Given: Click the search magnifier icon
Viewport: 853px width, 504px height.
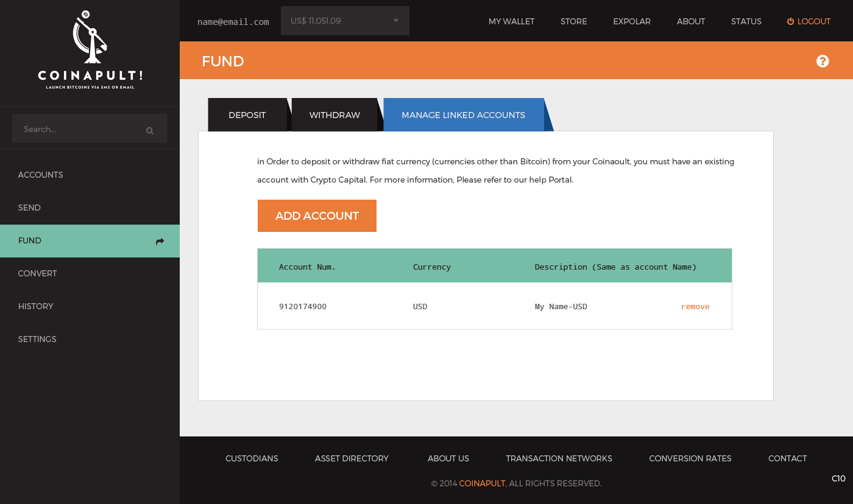Looking at the screenshot, I should [x=150, y=130].
